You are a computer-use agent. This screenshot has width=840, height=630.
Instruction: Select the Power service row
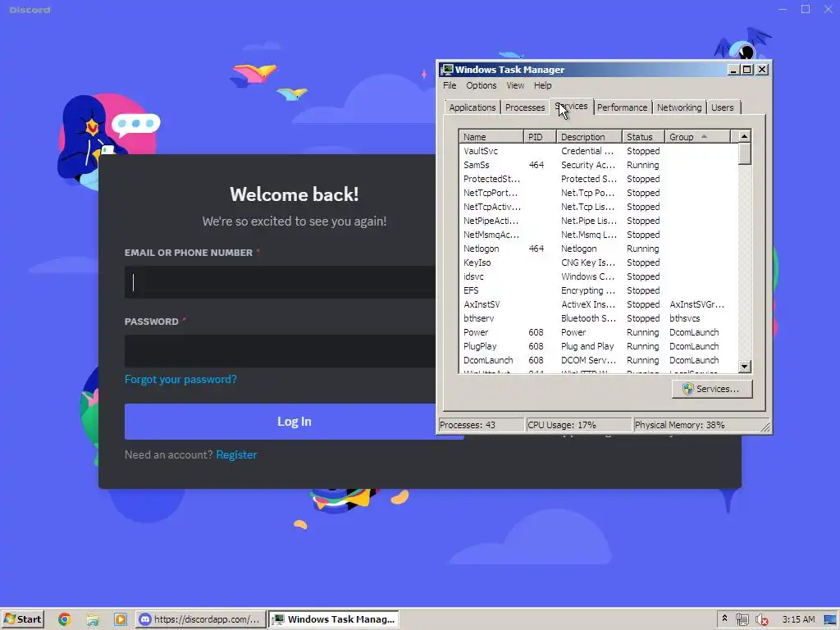598,332
